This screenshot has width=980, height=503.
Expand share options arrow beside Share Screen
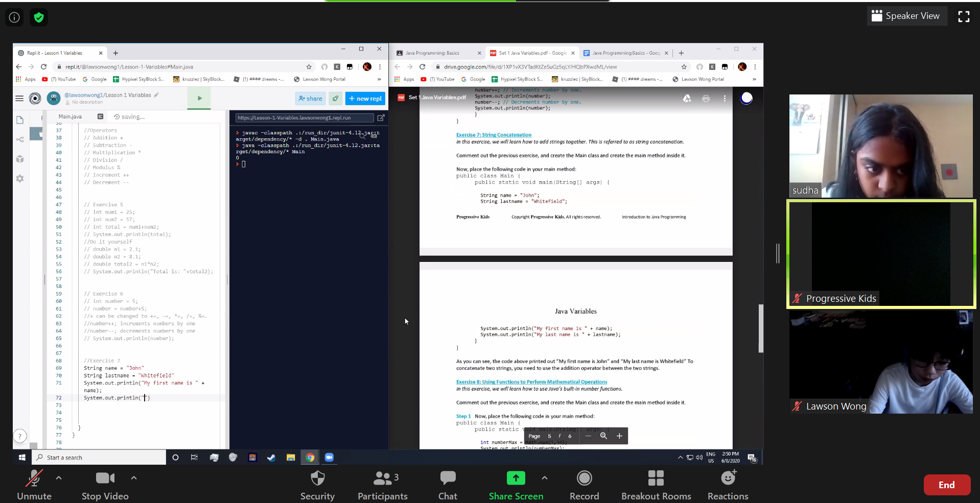click(x=545, y=478)
